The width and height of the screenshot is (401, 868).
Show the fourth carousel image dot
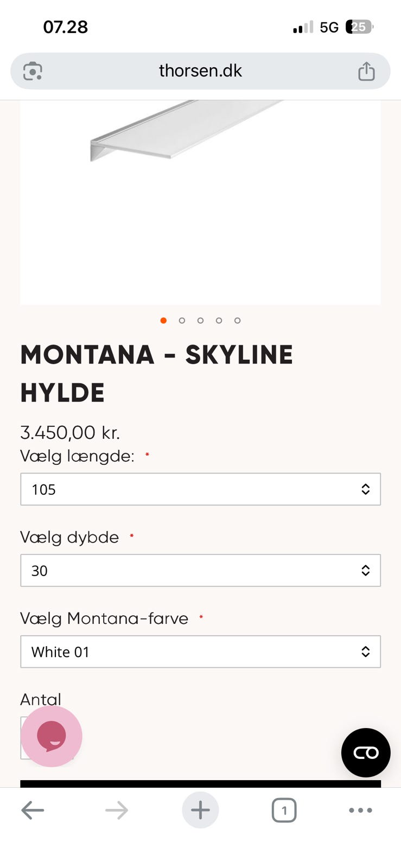pos(219,321)
